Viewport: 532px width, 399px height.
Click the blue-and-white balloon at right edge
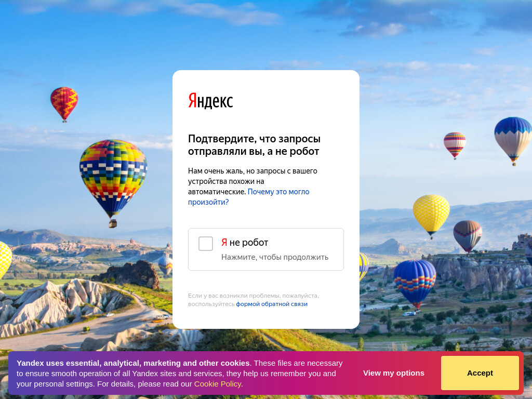513,139
